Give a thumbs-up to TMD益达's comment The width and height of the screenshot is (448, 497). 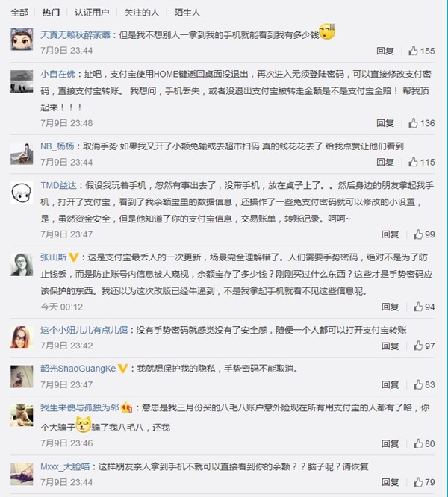click(415, 234)
